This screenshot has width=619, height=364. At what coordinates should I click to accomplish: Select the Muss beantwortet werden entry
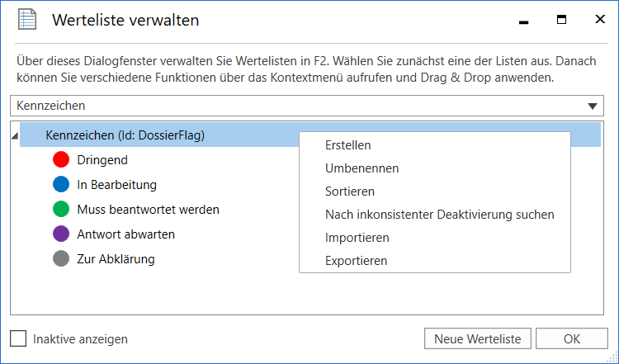coord(148,210)
